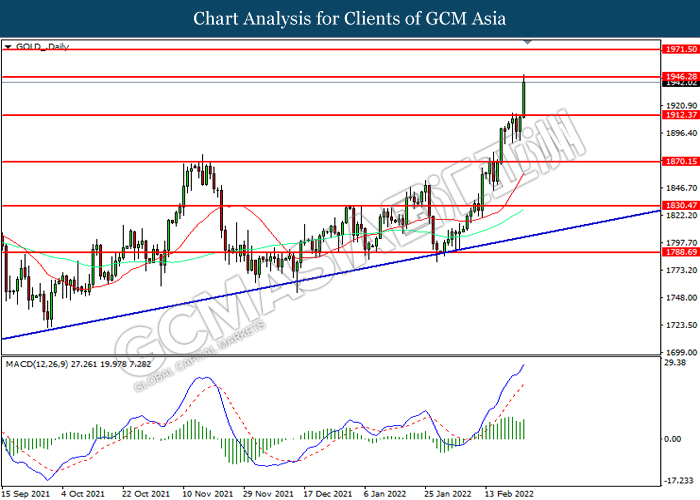Click the 1846.70 price axis value
700x500 pixels.
[x=681, y=188]
